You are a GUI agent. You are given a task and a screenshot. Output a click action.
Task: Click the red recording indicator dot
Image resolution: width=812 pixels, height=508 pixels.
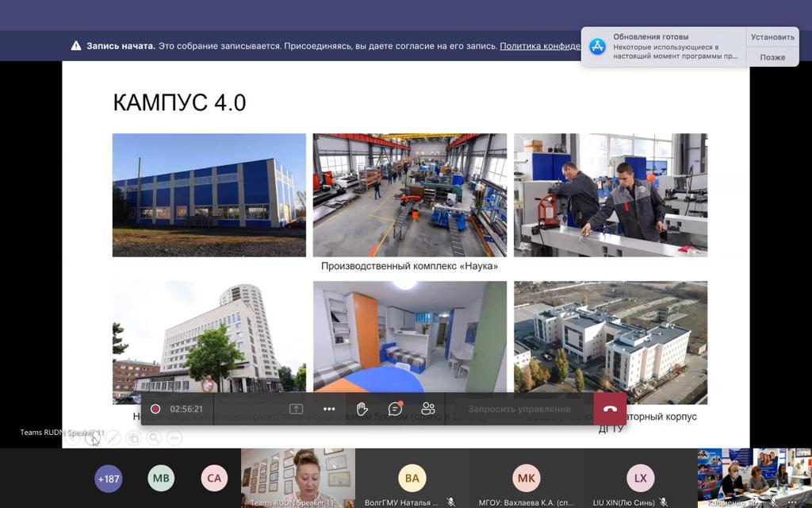coord(155,409)
